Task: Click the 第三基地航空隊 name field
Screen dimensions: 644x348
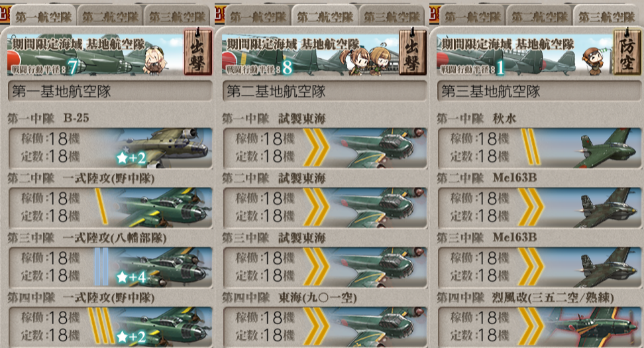Action: tap(539, 91)
